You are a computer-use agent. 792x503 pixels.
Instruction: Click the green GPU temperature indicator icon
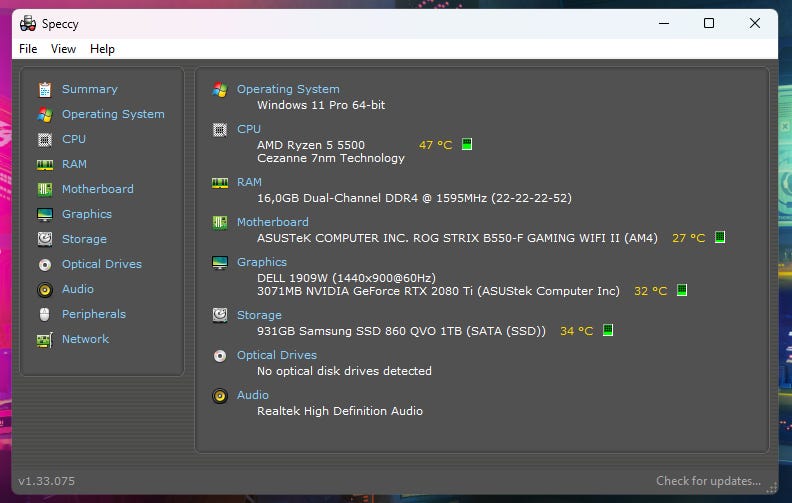click(x=681, y=290)
